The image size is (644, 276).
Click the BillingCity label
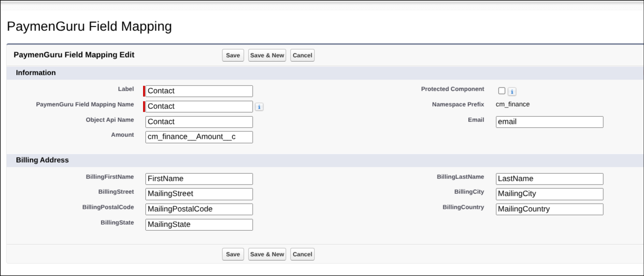pyautogui.click(x=469, y=192)
